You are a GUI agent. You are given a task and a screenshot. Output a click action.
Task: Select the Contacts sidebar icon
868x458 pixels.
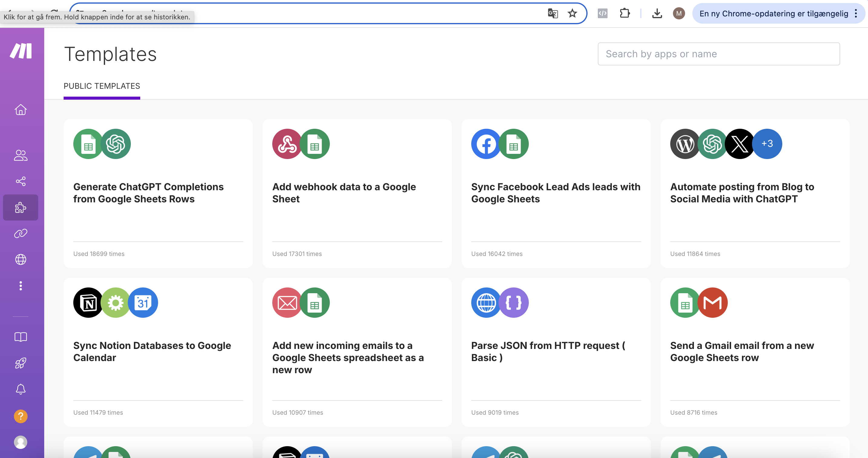click(21, 155)
